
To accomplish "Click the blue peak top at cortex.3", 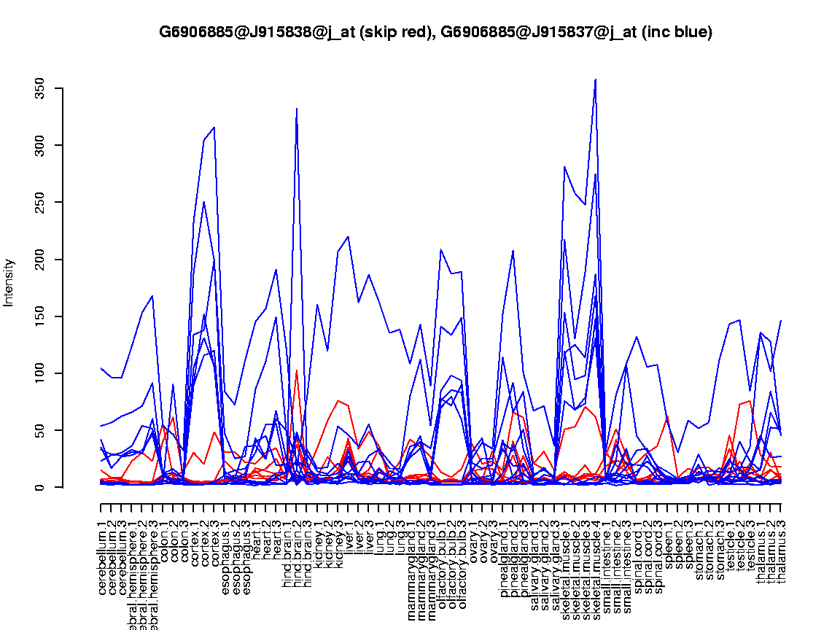I will 214,128.
